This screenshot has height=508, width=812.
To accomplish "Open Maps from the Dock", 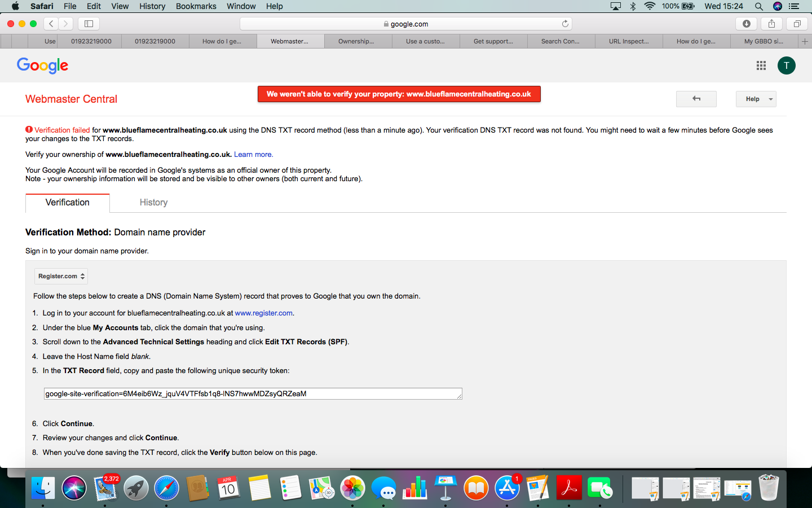I will (x=321, y=488).
